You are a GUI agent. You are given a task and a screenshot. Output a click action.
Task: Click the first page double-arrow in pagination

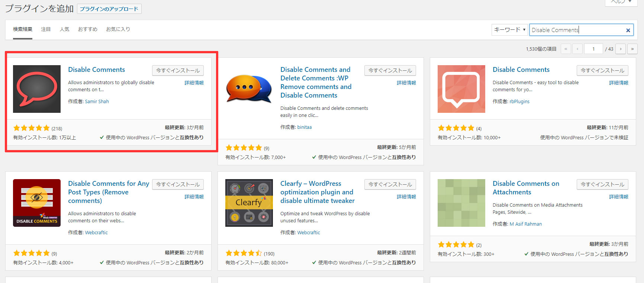pyautogui.click(x=566, y=49)
